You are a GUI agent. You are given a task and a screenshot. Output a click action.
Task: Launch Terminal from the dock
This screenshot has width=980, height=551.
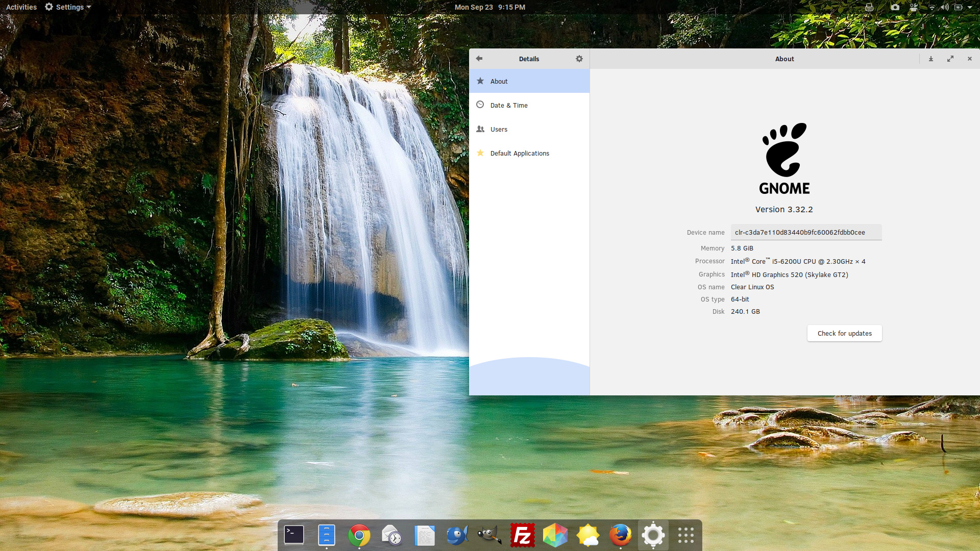click(x=294, y=535)
